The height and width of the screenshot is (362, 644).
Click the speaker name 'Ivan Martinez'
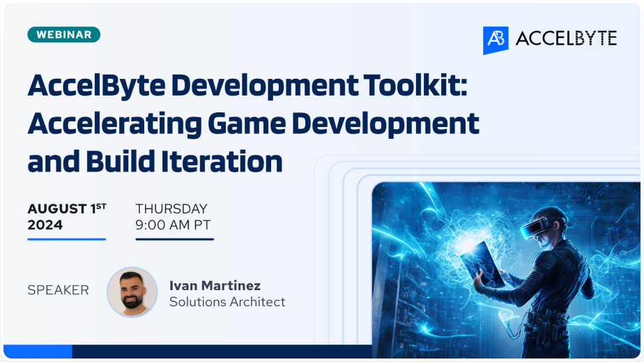(215, 285)
